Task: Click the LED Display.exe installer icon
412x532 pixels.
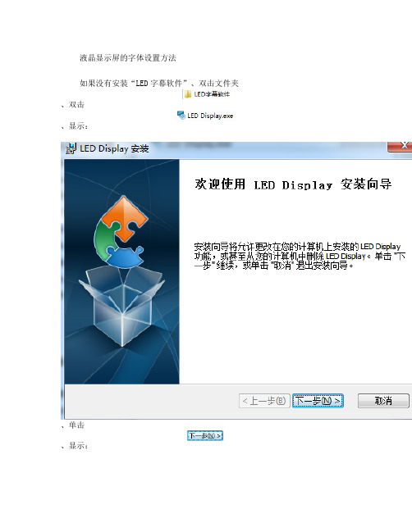Action: 181,116
